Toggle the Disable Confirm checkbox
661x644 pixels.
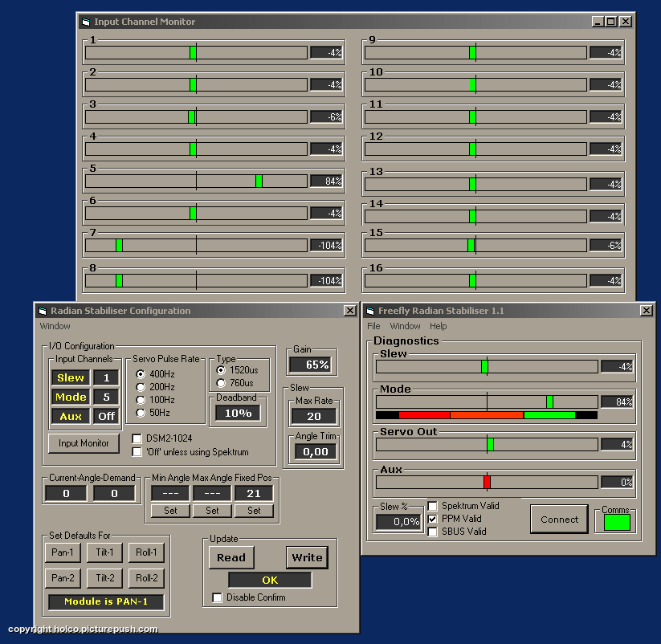(x=217, y=597)
